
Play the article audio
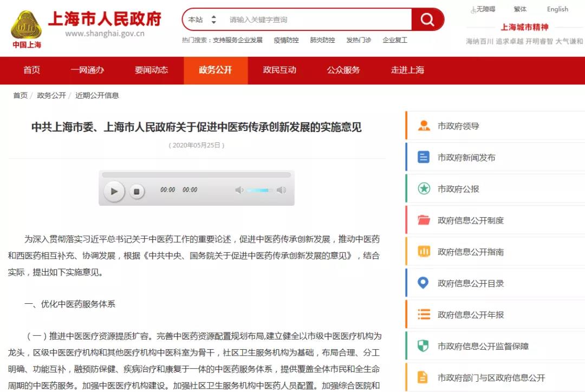click(x=114, y=191)
